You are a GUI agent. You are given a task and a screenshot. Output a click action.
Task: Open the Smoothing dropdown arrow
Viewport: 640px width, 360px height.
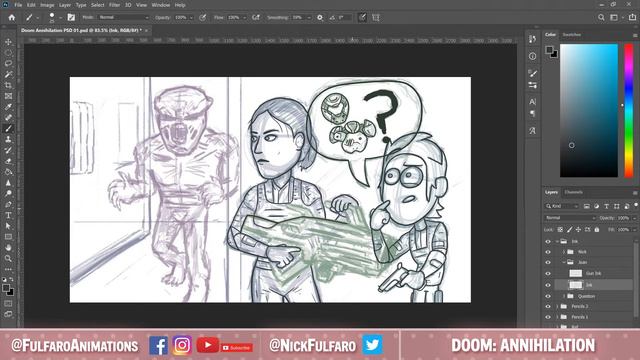tap(309, 18)
